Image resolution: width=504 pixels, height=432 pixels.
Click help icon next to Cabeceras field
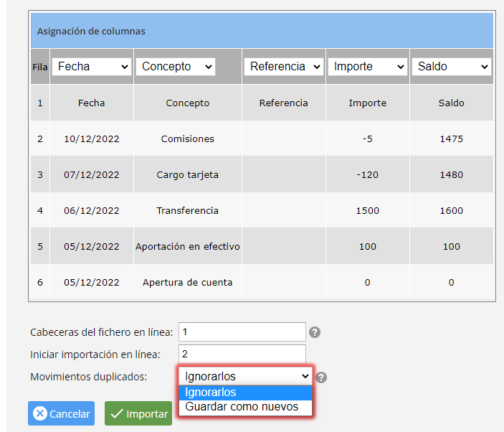coord(314,332)
